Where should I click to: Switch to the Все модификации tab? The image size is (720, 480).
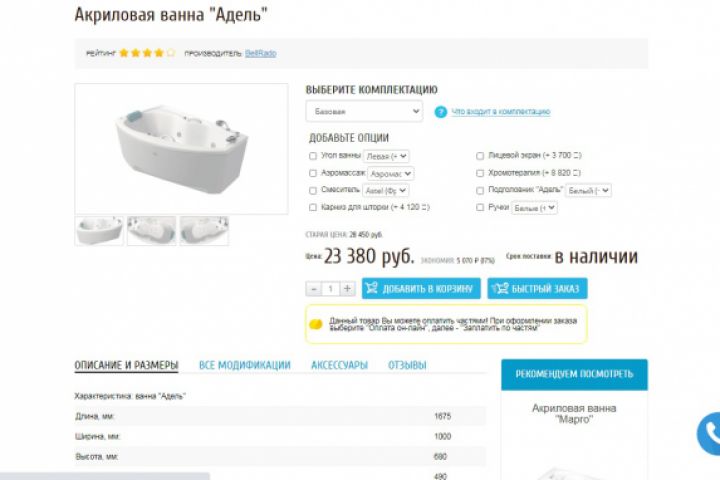[x=245, y=365]
